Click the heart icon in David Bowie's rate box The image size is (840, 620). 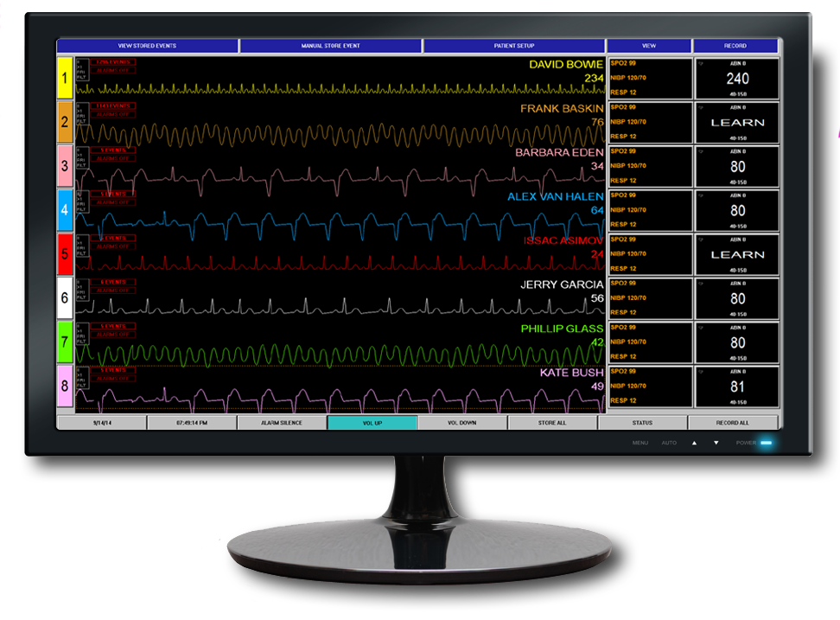click(x=701, y=64)
